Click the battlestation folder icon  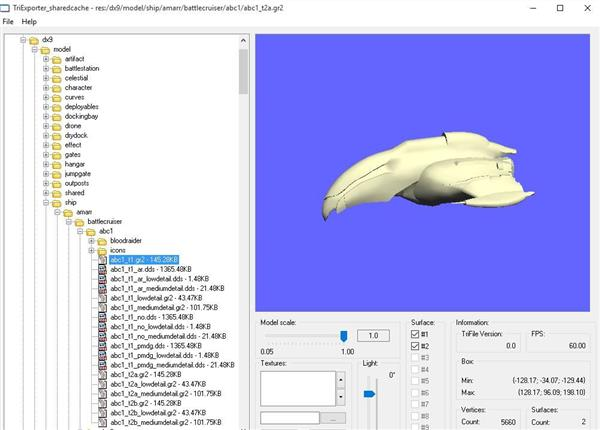(x=56, y=69)
